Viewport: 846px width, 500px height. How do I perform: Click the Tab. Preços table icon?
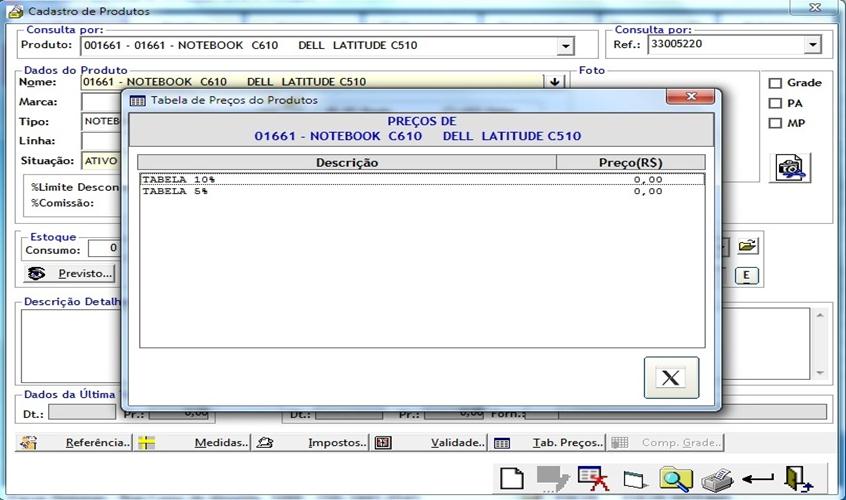502,443
